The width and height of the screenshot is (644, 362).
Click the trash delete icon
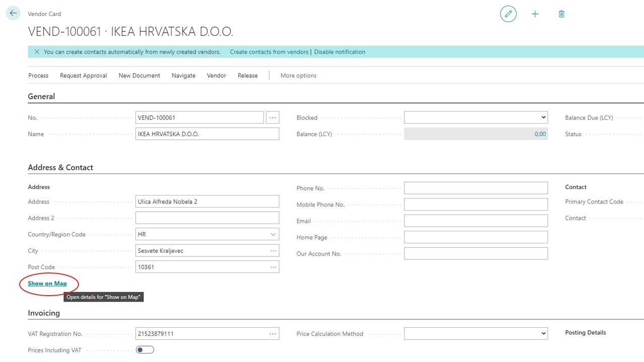(x=561, y=14)
